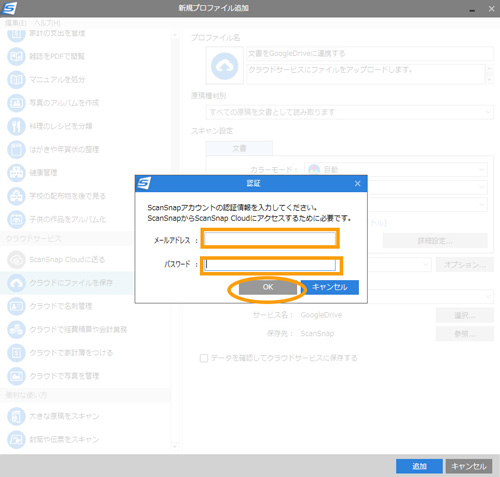Click the 選択 button for the service
The image size is (500, 477).
(465, 315)
